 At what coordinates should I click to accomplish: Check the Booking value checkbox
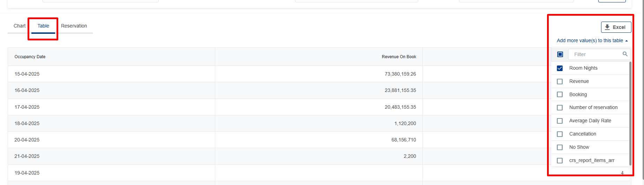point(560,94)
